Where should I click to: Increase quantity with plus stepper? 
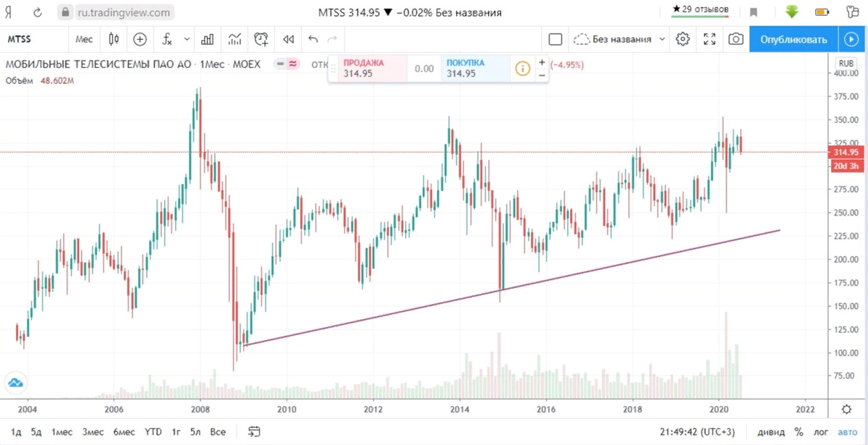542,62
